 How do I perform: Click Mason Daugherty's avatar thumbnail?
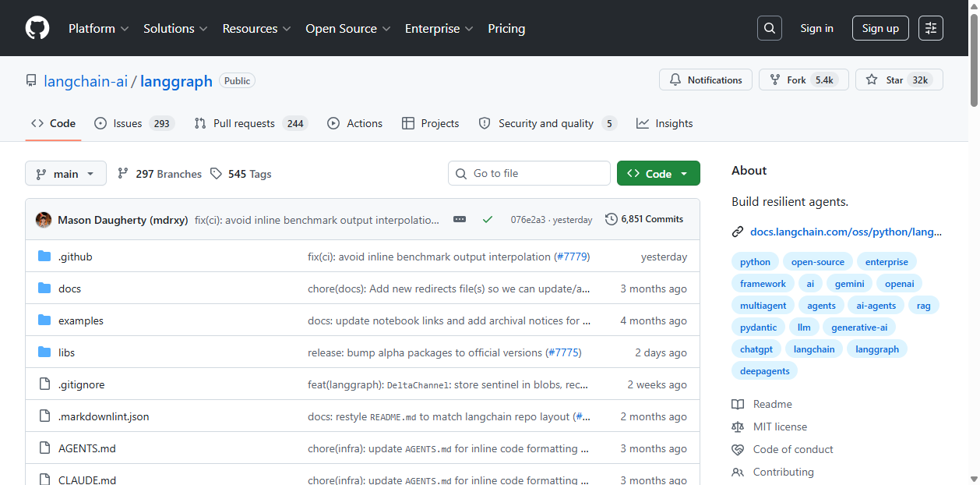pos(44,220)
